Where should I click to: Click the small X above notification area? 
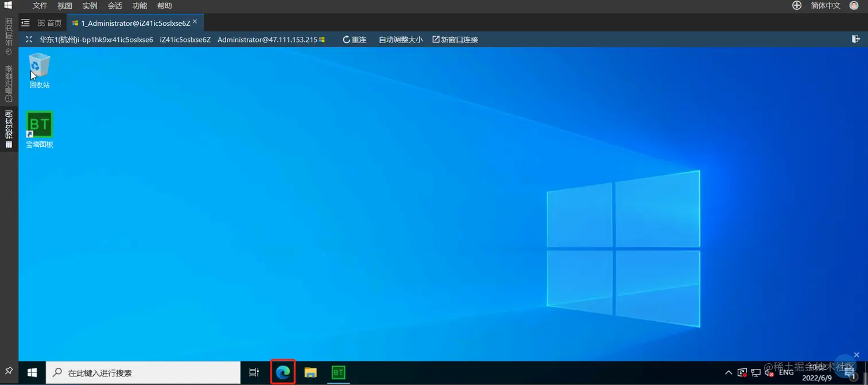pyautogui.click(x=857, y=355)
